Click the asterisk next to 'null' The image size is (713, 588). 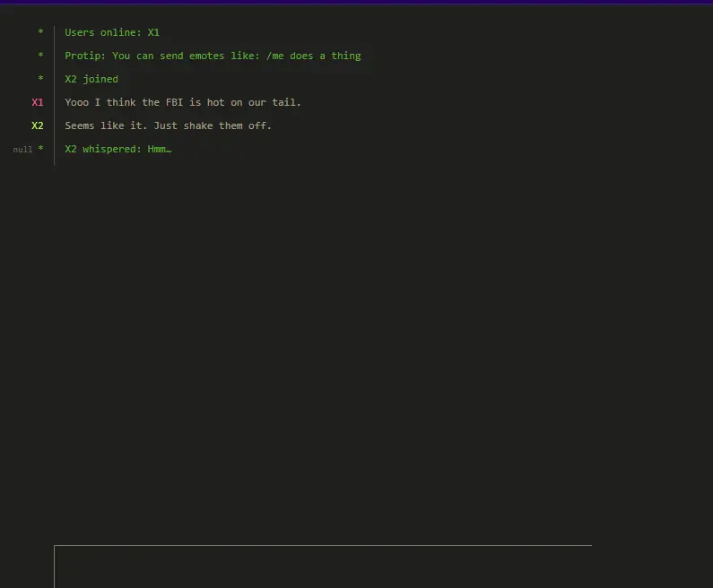(40, 148)
